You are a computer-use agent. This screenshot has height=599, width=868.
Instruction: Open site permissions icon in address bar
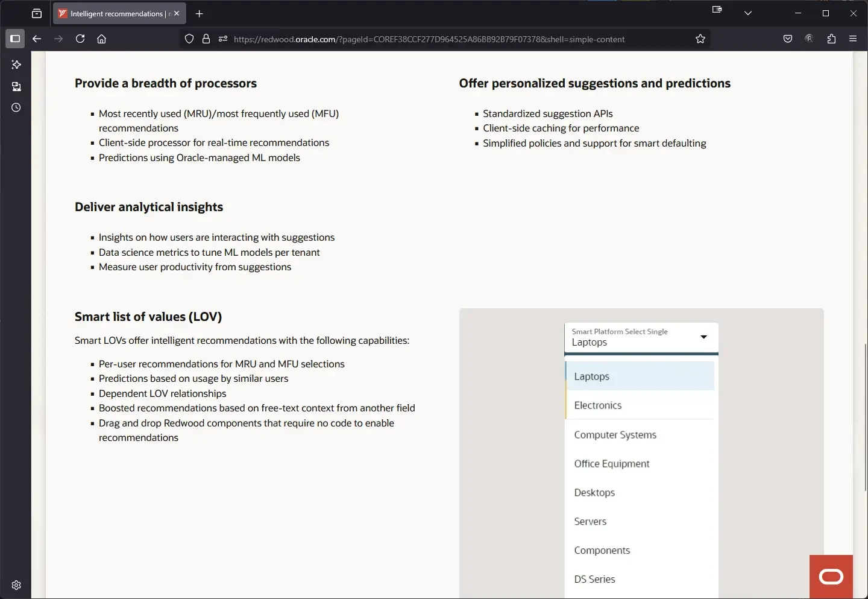click(x=223, y=39)
